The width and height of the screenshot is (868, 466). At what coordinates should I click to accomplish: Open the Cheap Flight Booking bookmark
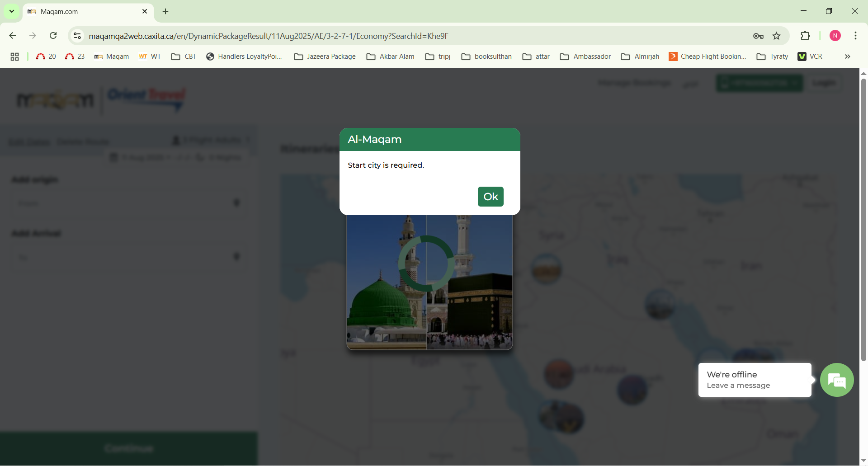click(x=708, y=56)
